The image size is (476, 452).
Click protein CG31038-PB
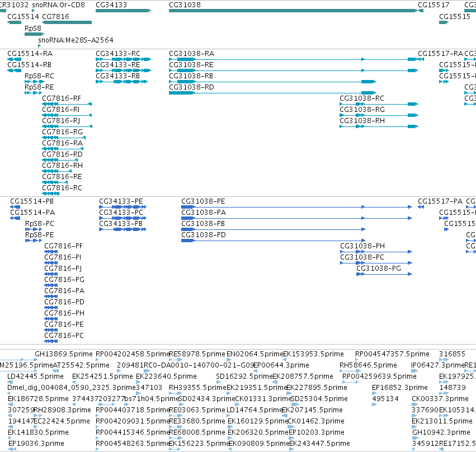(x=203, y=224)
